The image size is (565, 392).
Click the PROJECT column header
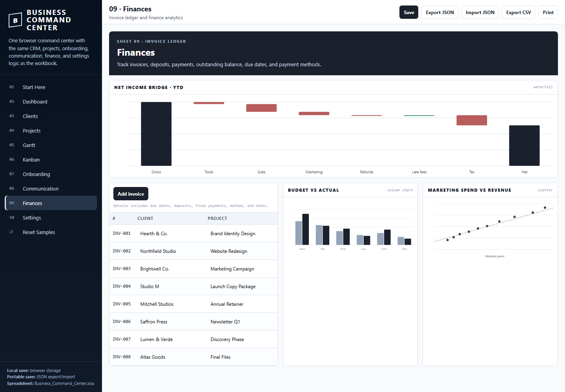pos(217,218)
